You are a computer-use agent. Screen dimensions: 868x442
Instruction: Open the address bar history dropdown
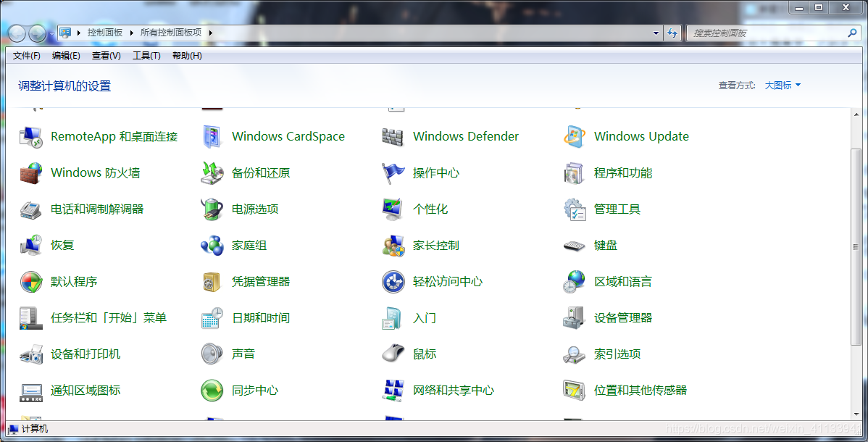[656, 33]
